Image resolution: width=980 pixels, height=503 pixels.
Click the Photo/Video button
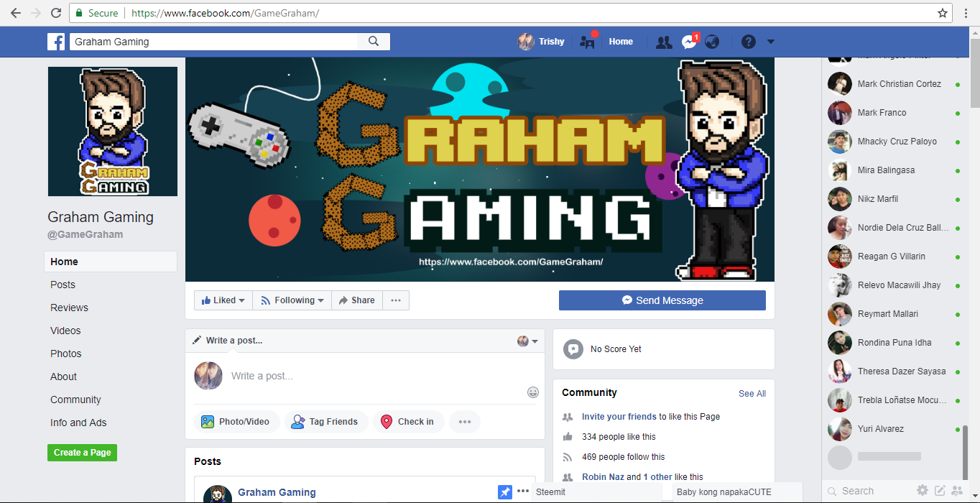236,422
